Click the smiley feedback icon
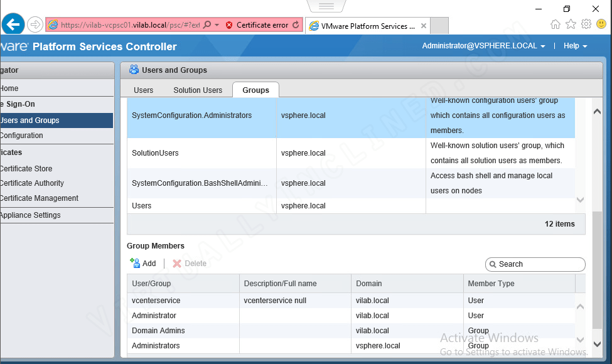Screen dimensions: 612x364 601,24
